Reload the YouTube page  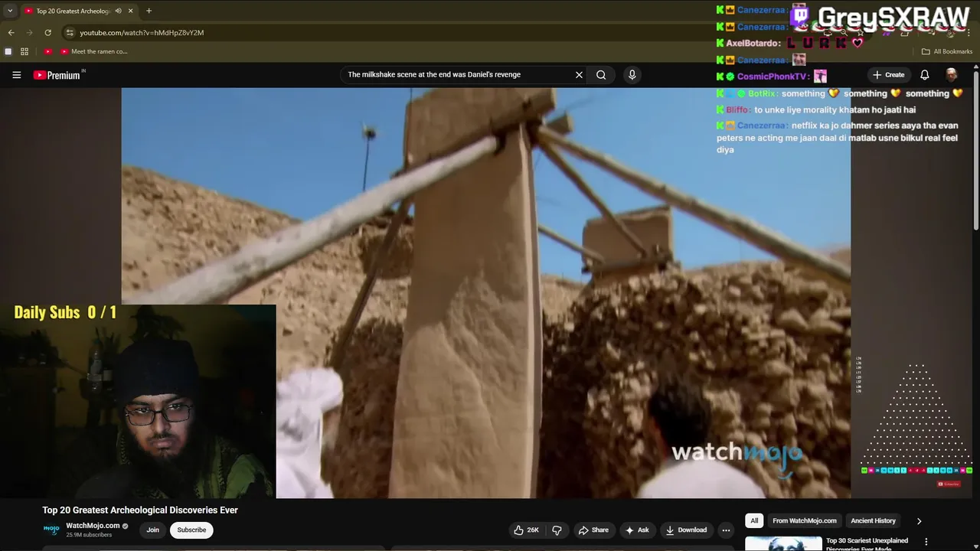(x=47, y=33)
